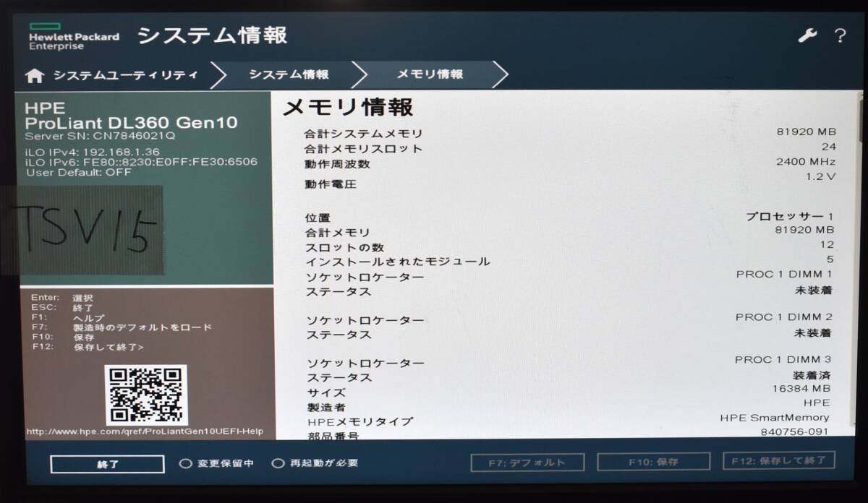Toggle the 再起動が必要 indicator
Viewport: 868px width, 503px height.
click(x=315, y=463)
